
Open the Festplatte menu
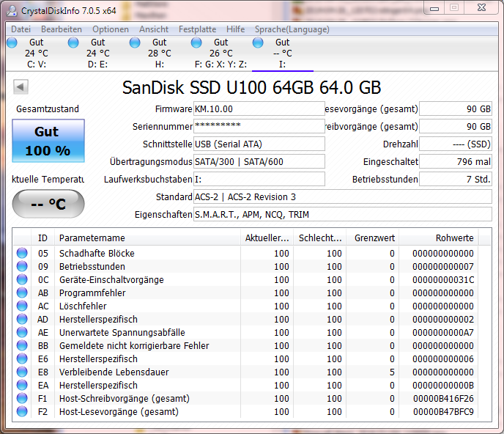click(197, 29)
